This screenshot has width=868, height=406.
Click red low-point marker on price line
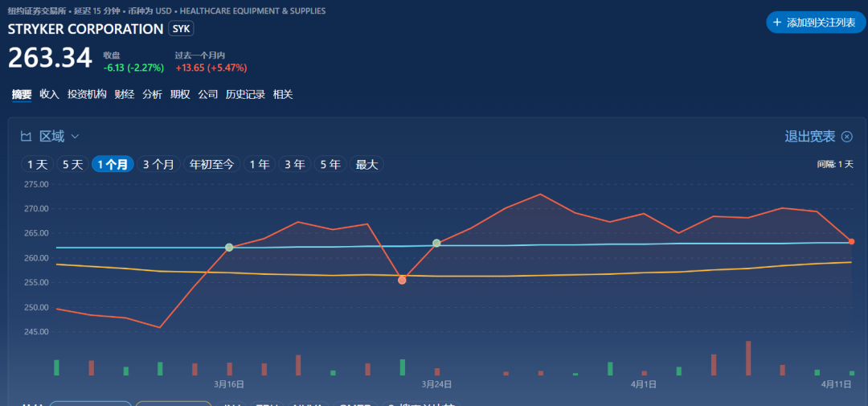coord(402,281)
